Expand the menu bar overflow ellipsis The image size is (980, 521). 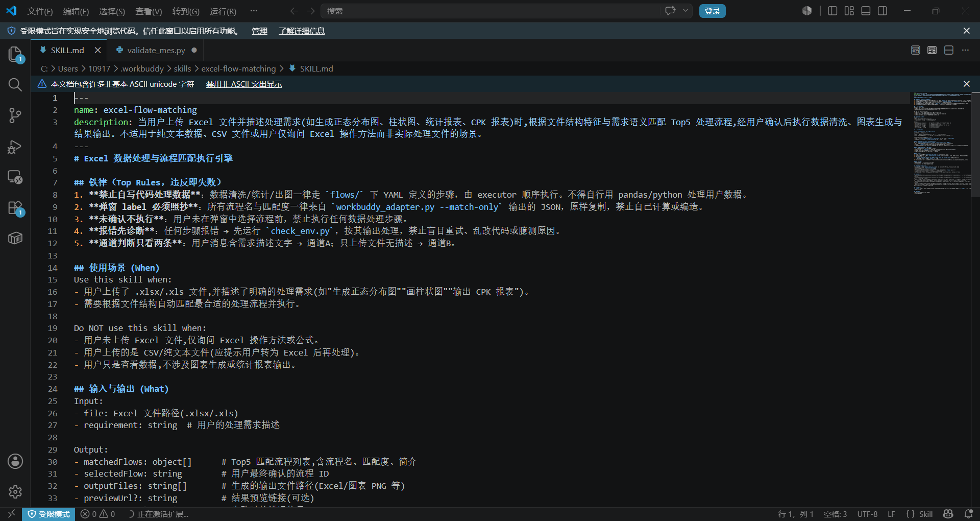click(x=254, y=11)
